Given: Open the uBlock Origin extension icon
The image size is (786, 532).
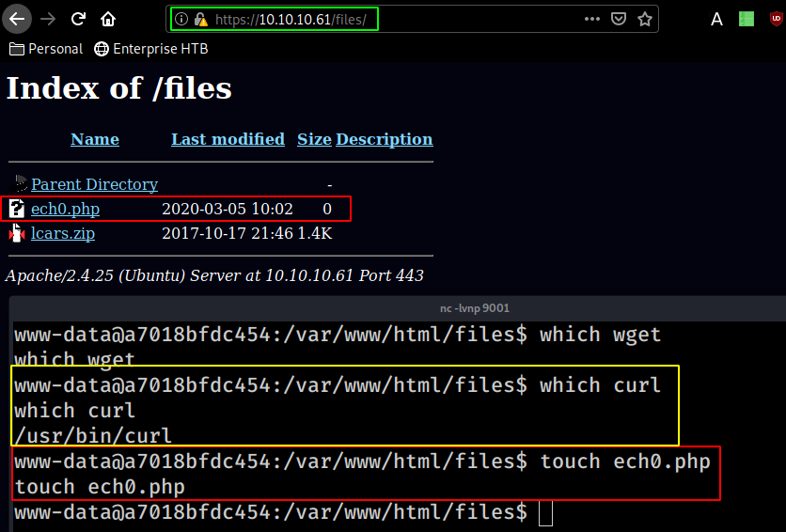Looking at the screenshot, I should [776, 19].
